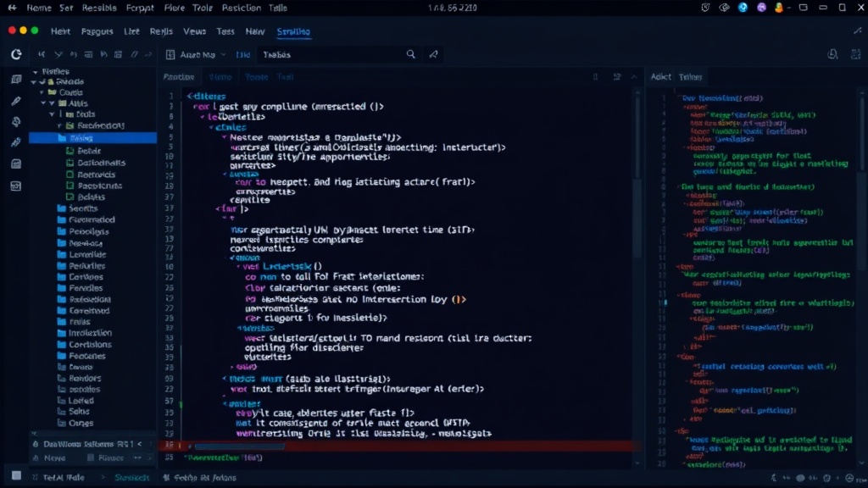Viewport: 868px width, 488px height.
Task: Click the slanted edit icon in toolbar
Action: point(134,55)
